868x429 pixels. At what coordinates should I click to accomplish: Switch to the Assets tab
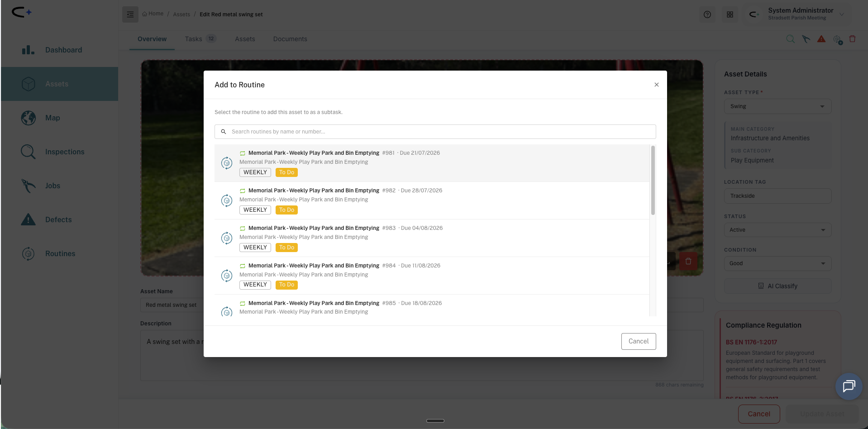pos(245,39)
